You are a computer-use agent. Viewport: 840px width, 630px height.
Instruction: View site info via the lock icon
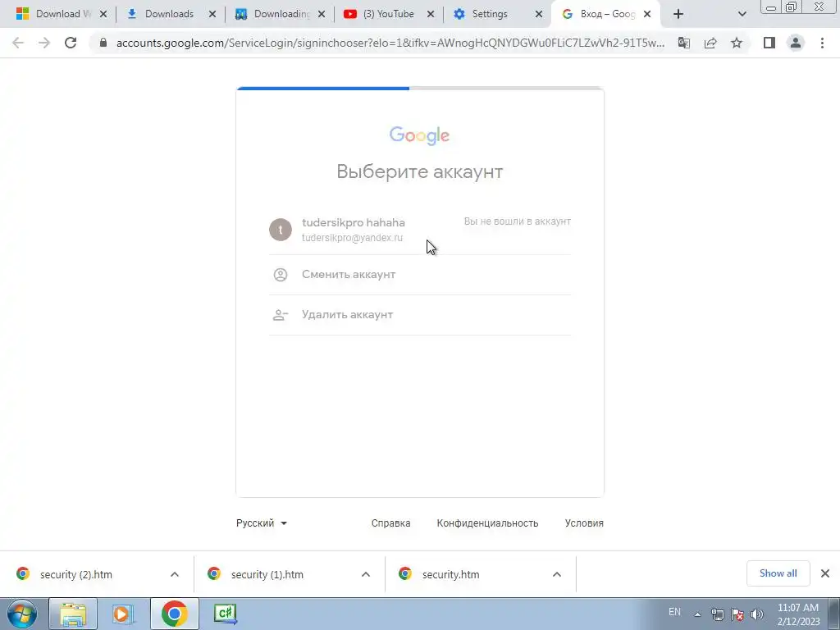(x=103, y=43)
